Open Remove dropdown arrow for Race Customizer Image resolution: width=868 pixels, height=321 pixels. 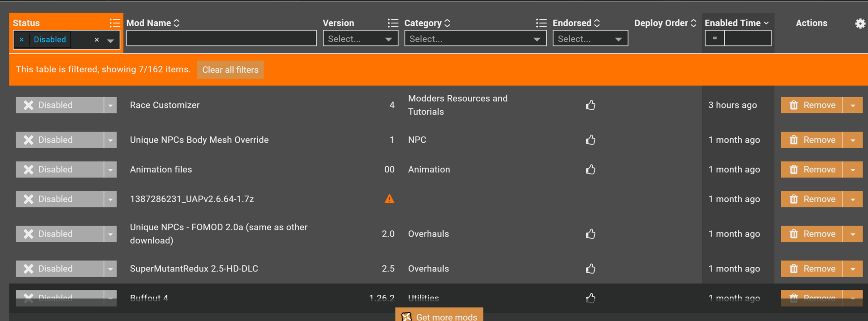click(x=853, y=105)
